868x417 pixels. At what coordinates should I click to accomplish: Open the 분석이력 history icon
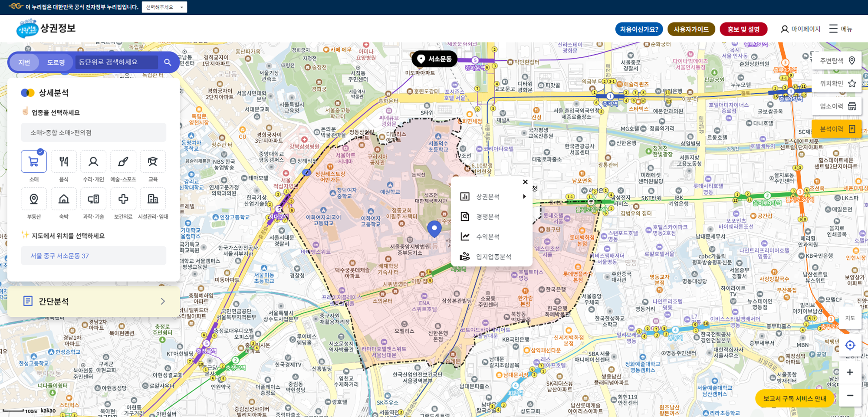point(852,128)
